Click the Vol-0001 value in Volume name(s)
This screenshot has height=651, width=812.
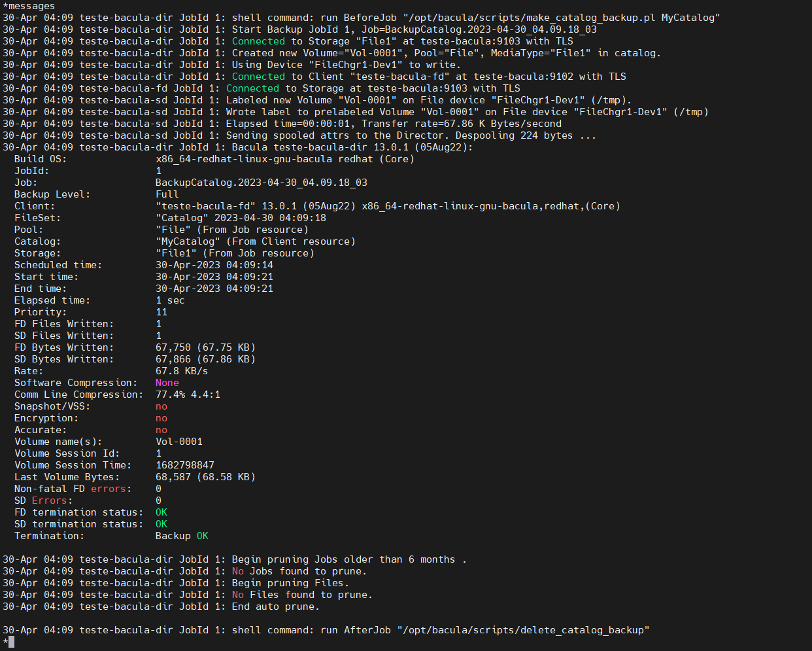(x=179, y=442)
